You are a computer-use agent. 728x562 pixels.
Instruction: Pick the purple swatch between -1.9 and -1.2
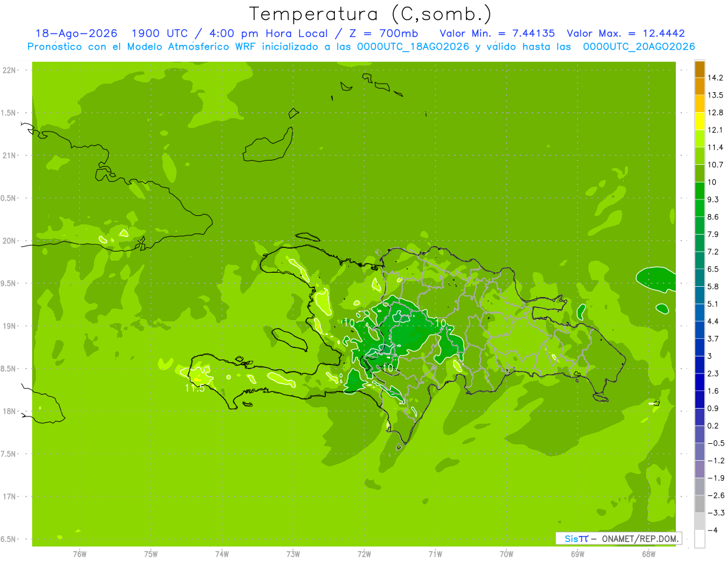tap(699, 470)
